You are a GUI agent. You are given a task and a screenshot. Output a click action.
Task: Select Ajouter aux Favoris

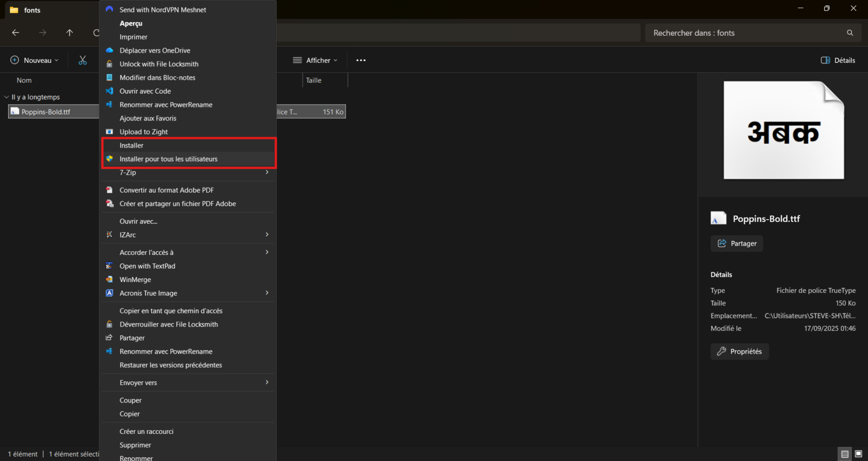coord(188,118)
